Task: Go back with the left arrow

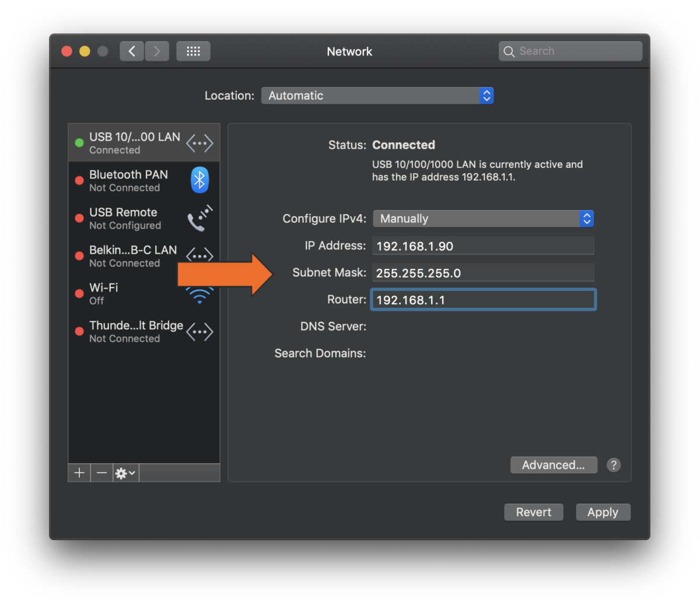Action: tap(132, 51)
